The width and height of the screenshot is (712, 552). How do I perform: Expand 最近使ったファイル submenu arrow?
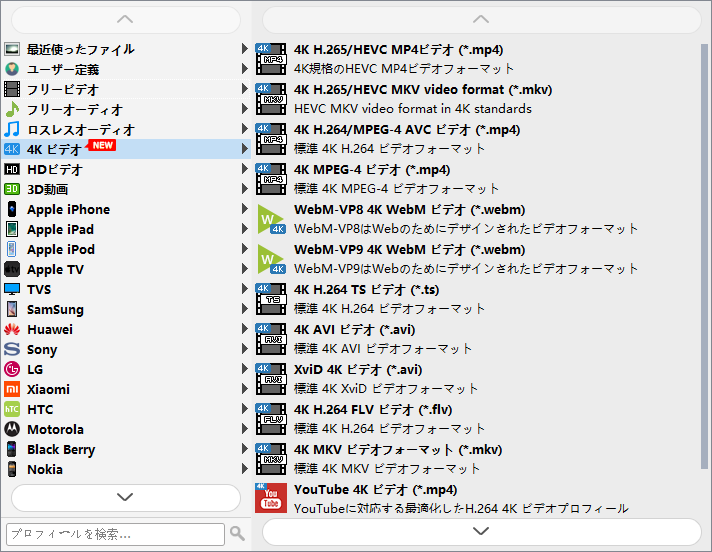coord(244,48)
